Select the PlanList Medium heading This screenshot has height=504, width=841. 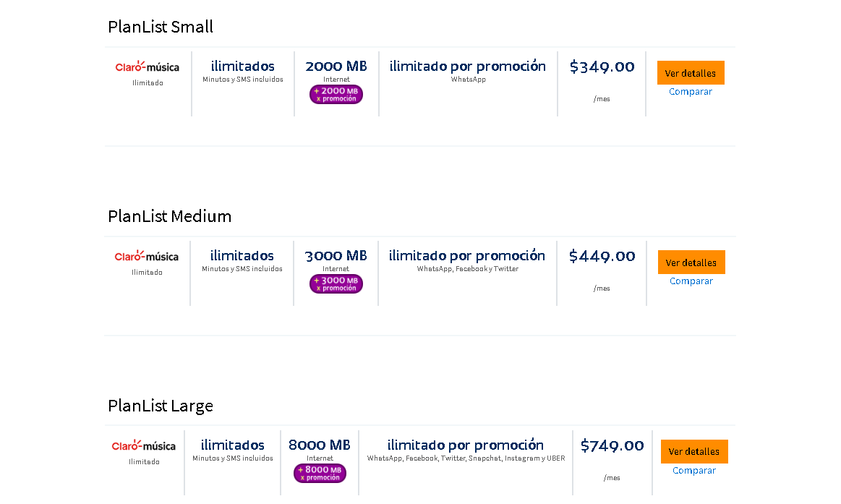pyautogui.click(x=169, y=216)
